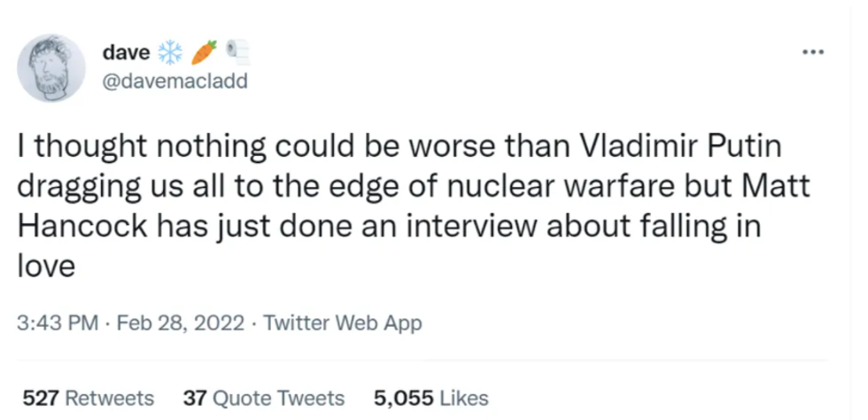Open the 3:43 PM timestamp link
Viewport: 868px width, 420px height.
coord(58,323)
